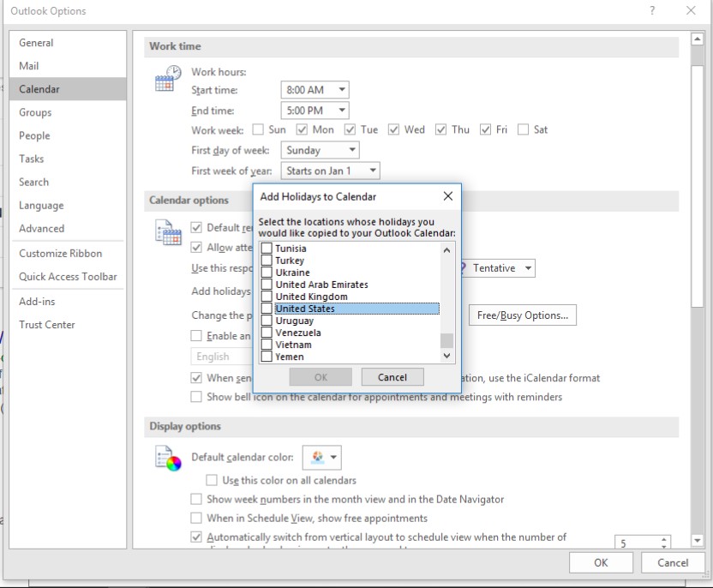Click OK in Outlook Options window
713x588 pixels.
click(601, 562)
